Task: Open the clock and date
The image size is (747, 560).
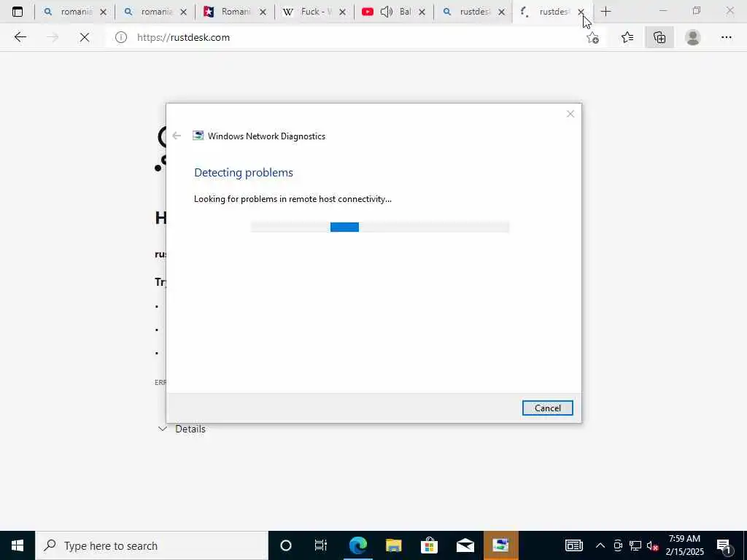Action: (x=684, y=545)
